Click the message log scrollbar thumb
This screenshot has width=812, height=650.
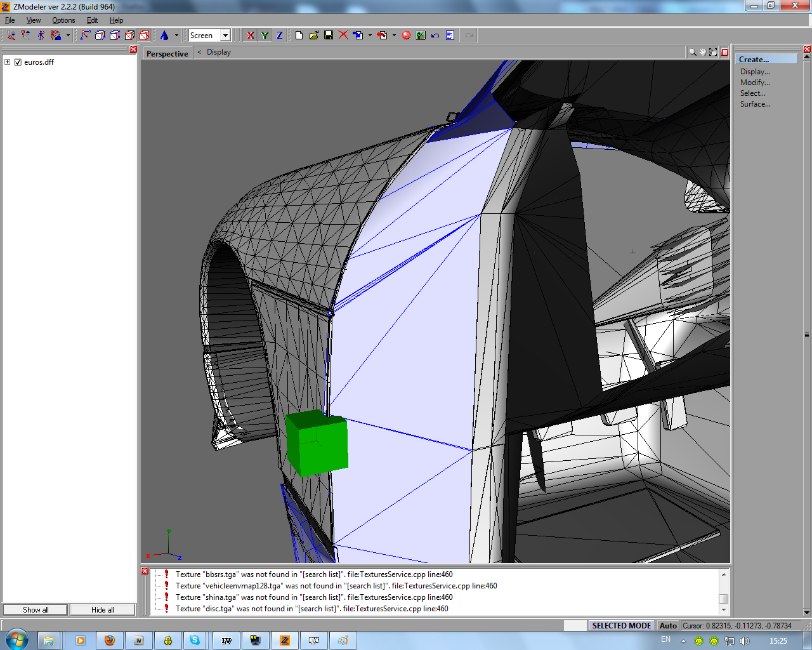click(x=723, y=599)
